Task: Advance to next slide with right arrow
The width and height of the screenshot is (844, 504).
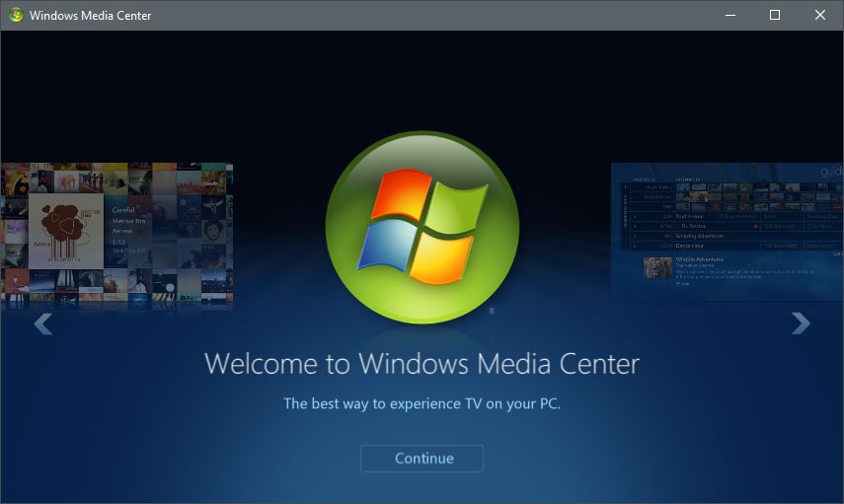Action: (x=801, y=324)
